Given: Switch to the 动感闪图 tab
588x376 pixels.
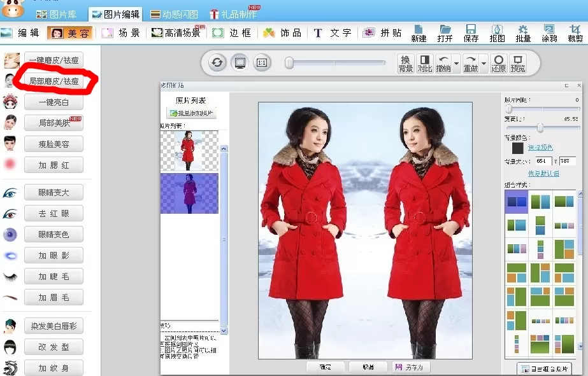Looking at the screenshot, I should (174, 14).
